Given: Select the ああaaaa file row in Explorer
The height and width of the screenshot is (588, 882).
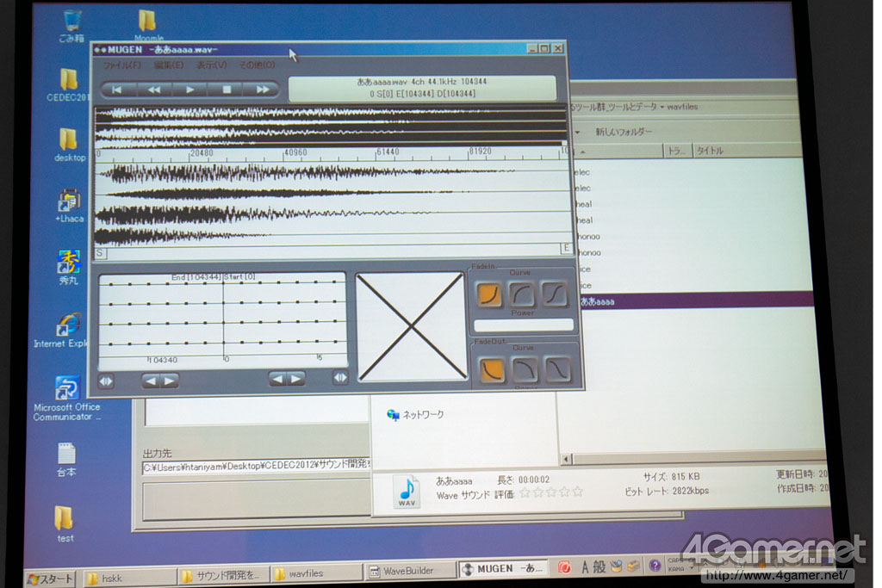Looking at the screenshot, I should (x=695, y=300).
